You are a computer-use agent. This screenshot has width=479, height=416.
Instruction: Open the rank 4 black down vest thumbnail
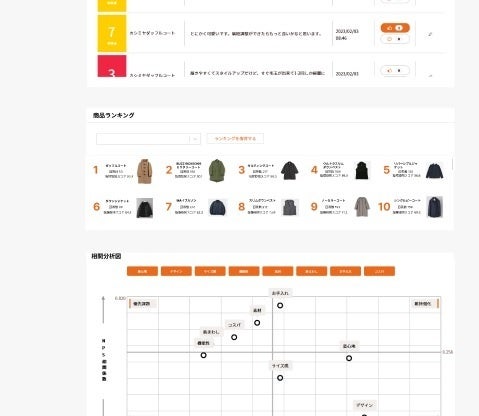coord(362,170)
